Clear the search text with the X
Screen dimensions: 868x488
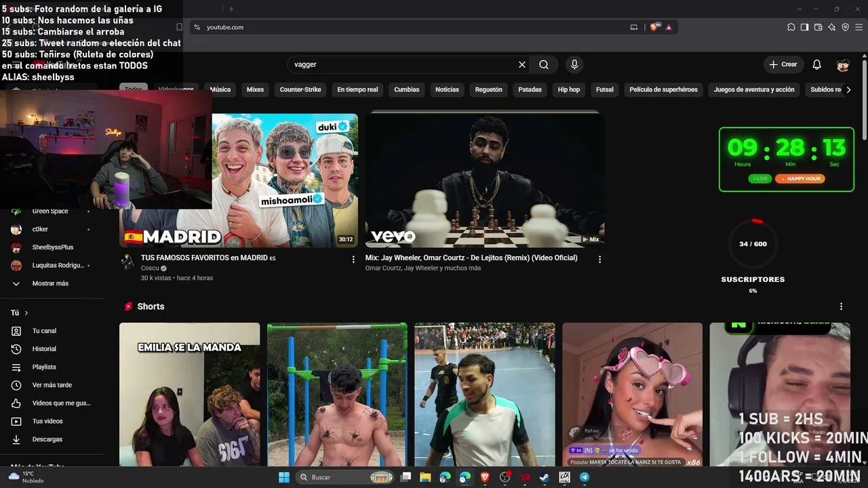click(522, 64)
